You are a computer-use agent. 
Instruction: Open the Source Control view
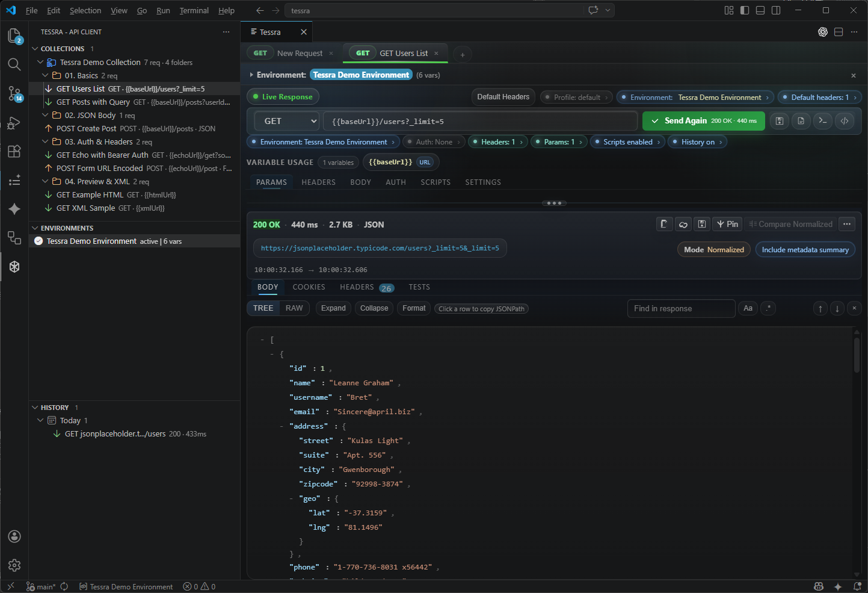[x=14, y=93]
